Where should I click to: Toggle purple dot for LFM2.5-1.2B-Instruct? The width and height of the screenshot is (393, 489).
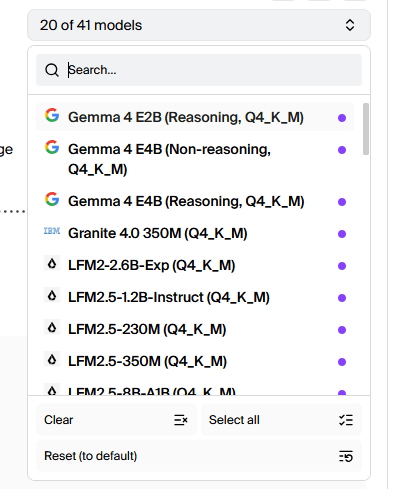(x=342, y=298)
